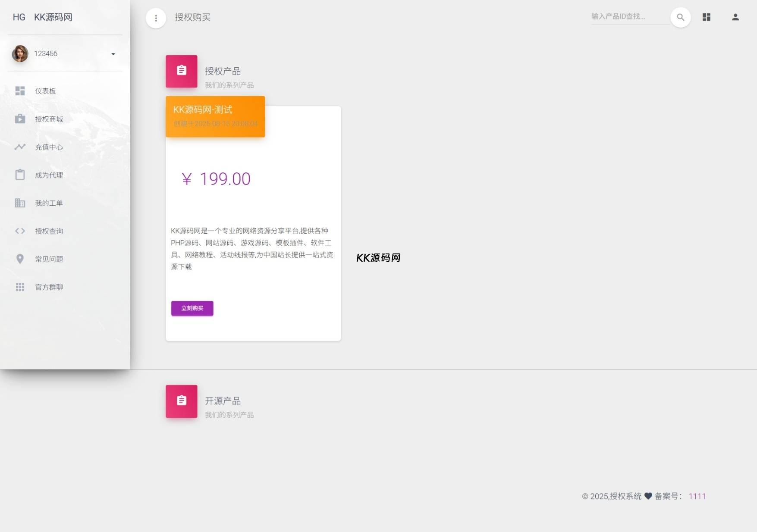This screenshot has height=532, width=757.
Task: Click the 123456 username text
Action: [x=46, y=53]
